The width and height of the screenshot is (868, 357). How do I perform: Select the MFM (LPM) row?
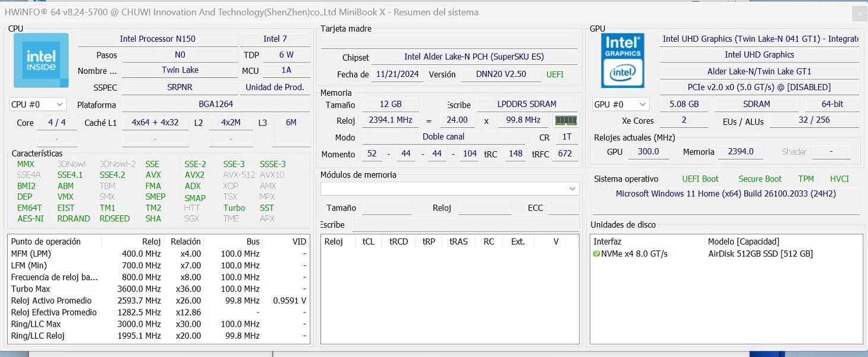159,253
